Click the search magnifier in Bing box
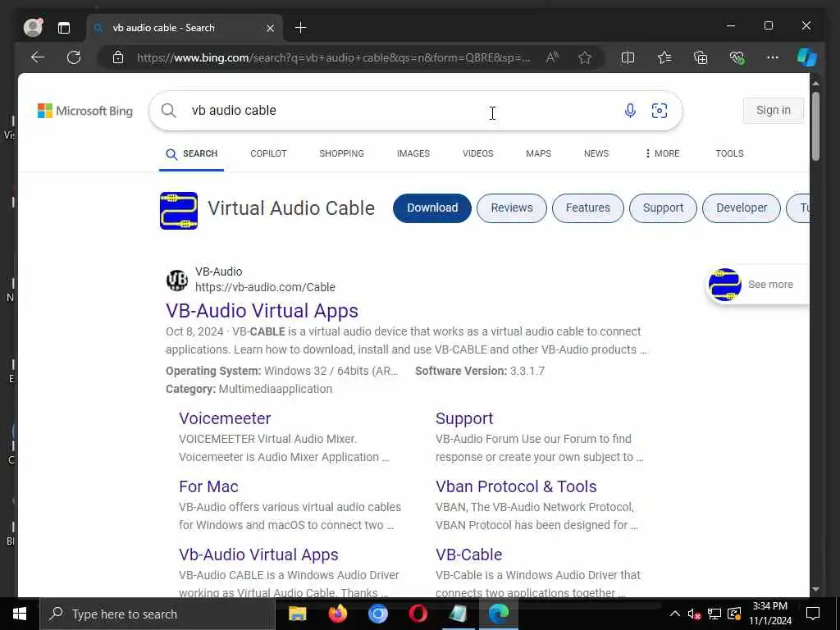 [168, 111]
